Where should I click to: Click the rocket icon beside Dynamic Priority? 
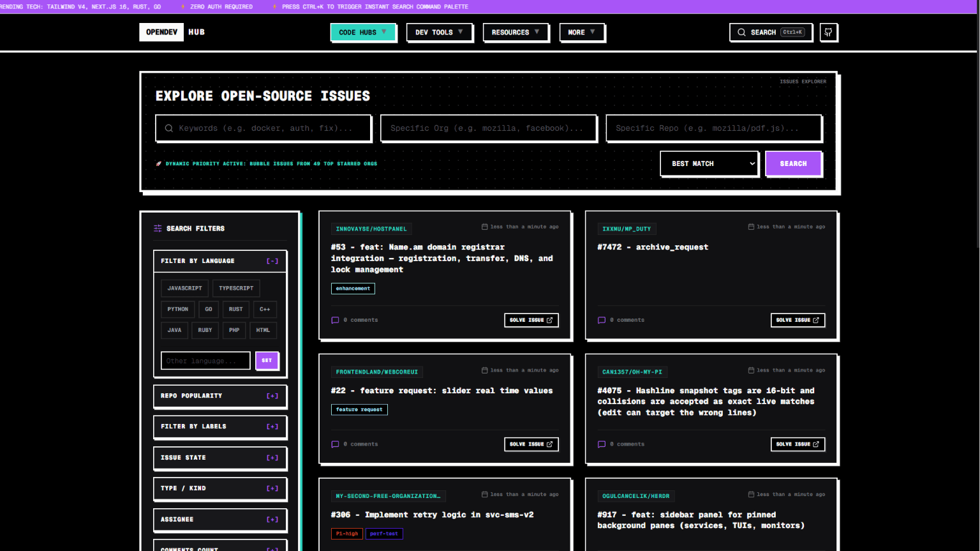pos(159,163)
